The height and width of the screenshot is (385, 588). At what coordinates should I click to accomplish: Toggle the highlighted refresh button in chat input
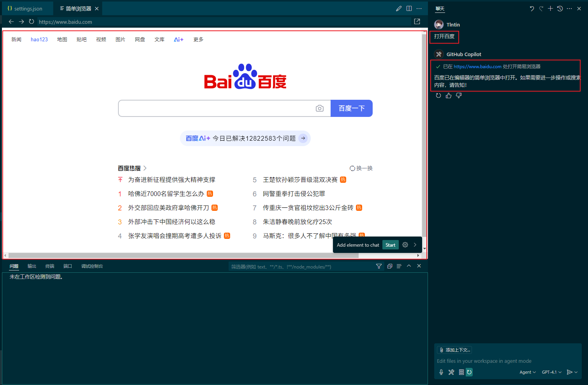469,372
